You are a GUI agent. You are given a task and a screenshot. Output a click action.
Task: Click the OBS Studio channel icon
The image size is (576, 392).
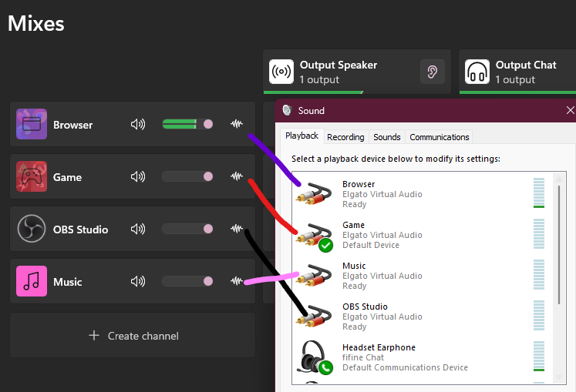(x=32, y=229)
